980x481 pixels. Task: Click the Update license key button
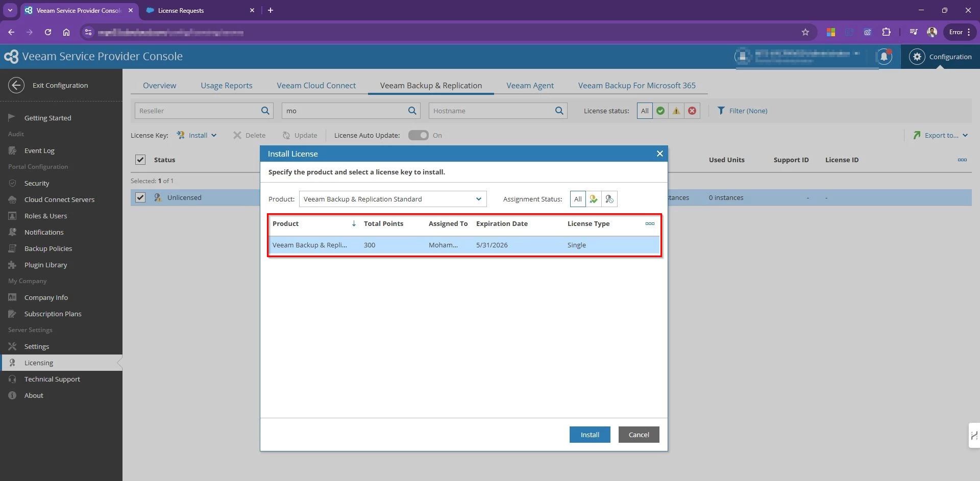tap(300, 135)
